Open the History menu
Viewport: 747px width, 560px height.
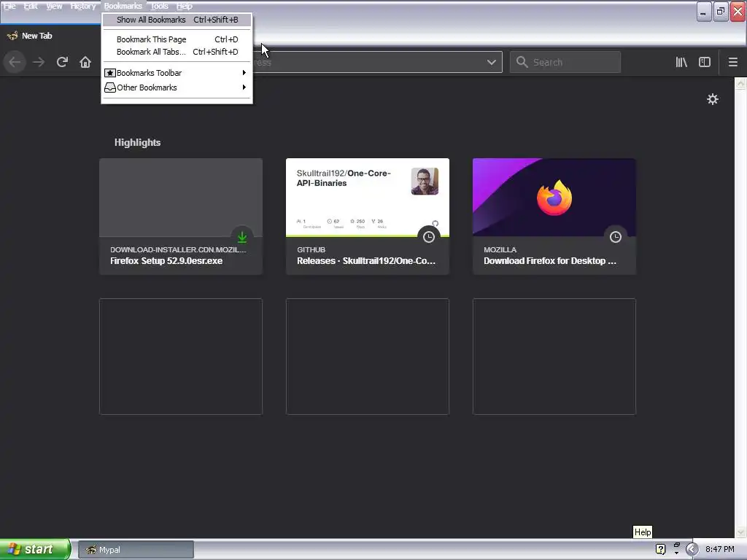[x=83, y=6]
